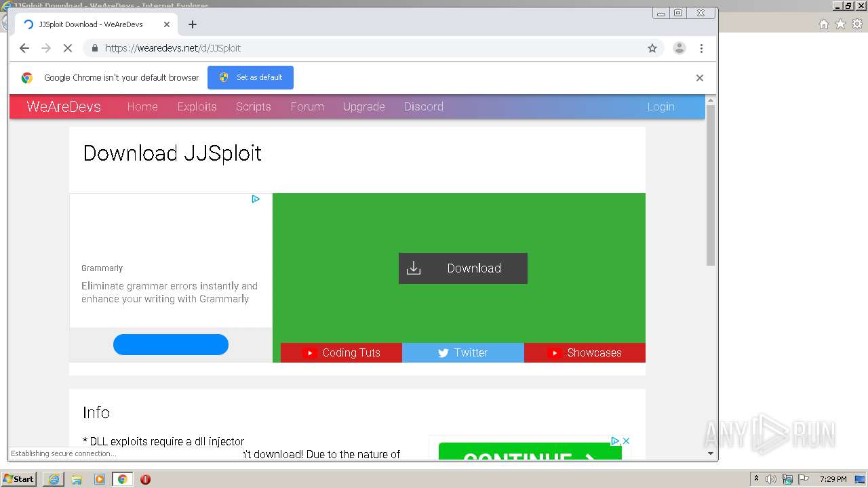This screenshot has height=488, width=868.
Task: Open the network tray icon
Action: (787, 479)
